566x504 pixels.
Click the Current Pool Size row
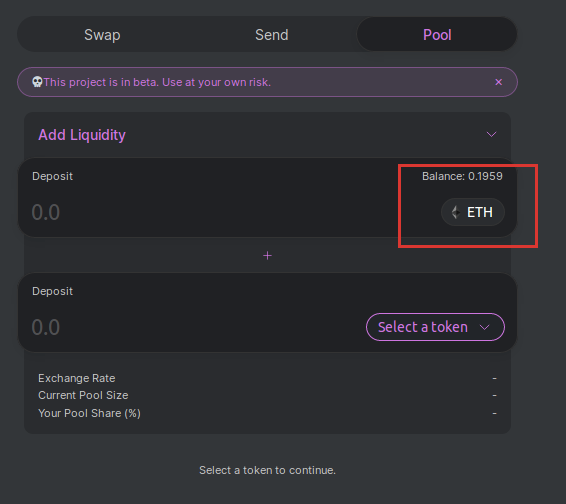pos(267,395)
